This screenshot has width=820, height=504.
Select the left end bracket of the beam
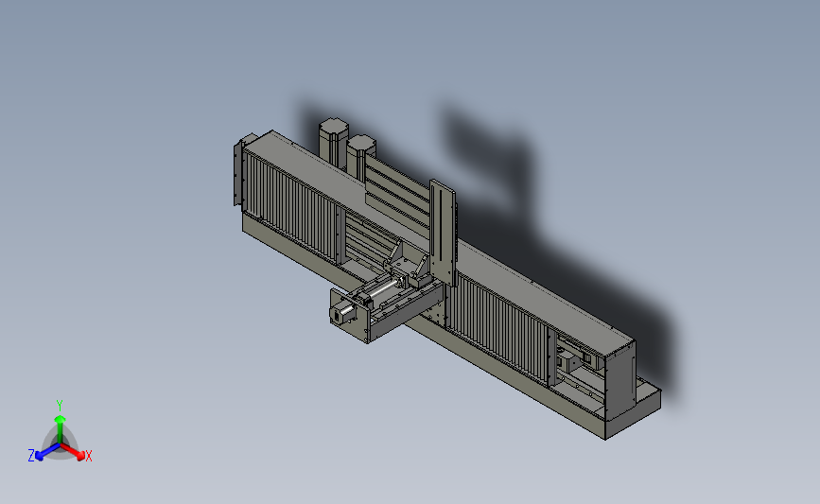(x=239, y=172)
